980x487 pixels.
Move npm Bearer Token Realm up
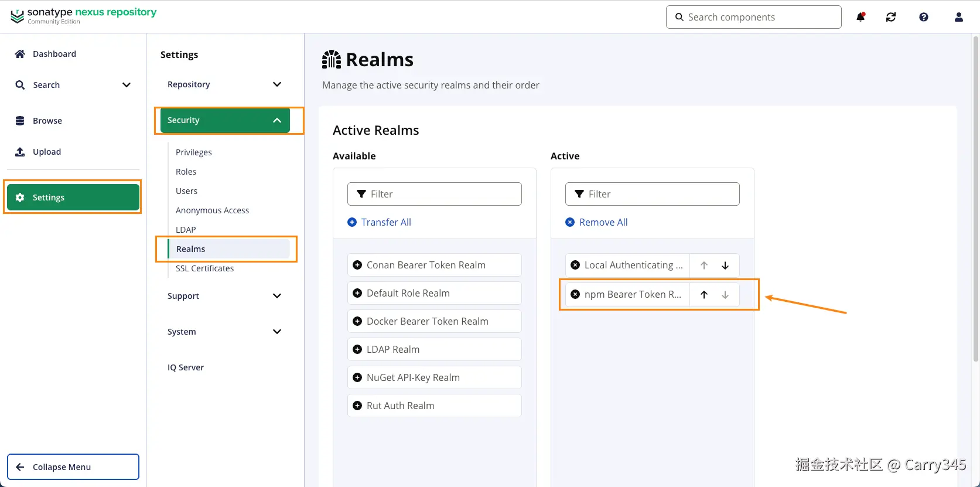(704, 295)
